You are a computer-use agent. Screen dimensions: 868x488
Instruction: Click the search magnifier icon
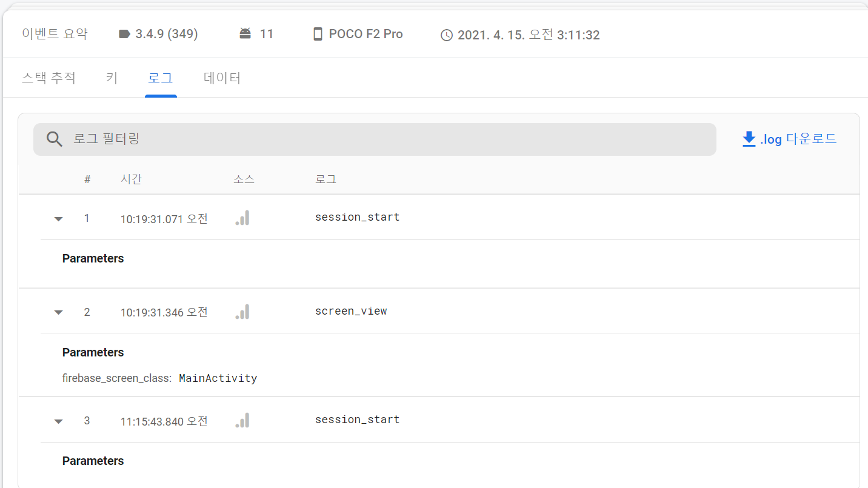(55, 139)
